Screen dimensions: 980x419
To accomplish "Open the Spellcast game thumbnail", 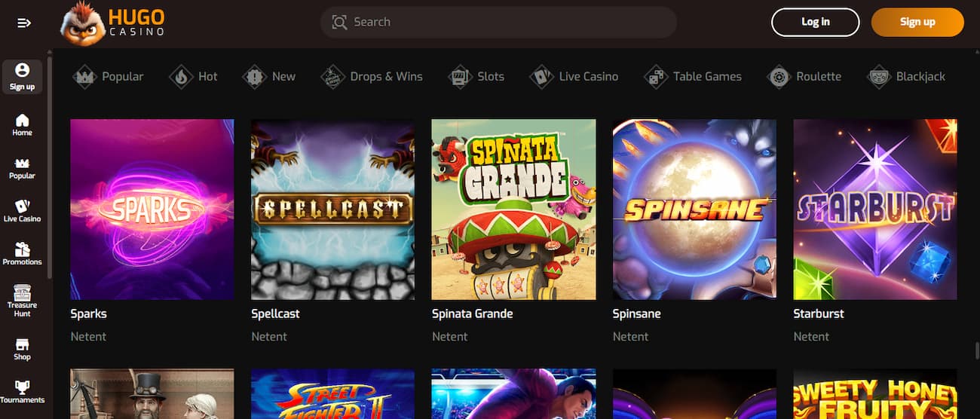I will (x=332, y=209).
